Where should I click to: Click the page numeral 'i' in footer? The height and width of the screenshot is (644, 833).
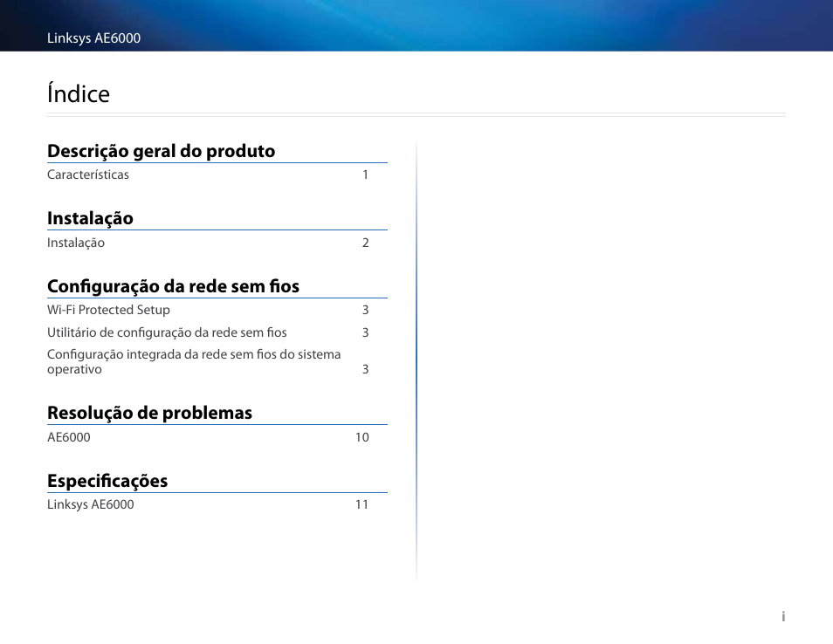[x=783, y=616]
